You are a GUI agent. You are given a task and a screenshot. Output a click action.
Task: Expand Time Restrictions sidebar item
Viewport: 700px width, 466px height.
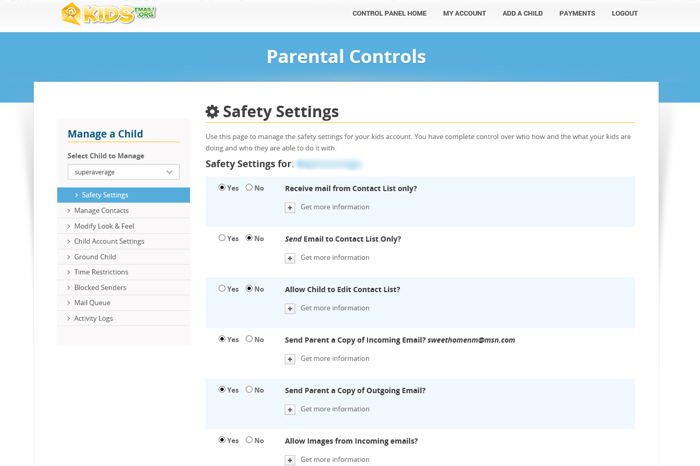tap(101, 272)
